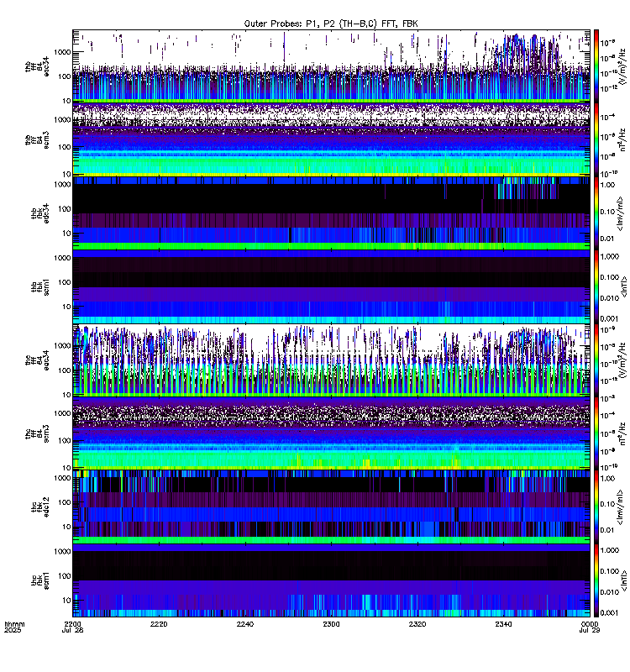The image size is (630, 672).
Task: Click the '(V/m)²/Hz' unit label of thb eac34 color bar
Action: [622, 66]
